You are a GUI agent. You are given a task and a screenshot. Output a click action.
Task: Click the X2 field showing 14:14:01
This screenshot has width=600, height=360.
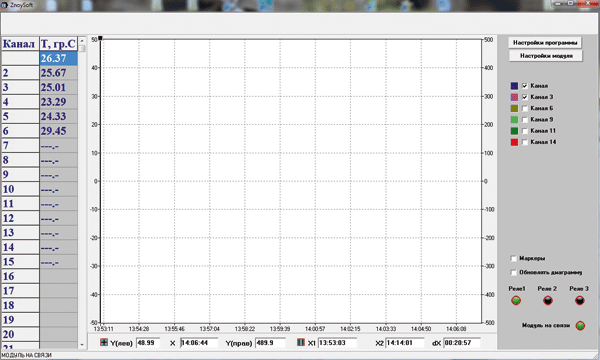(405, 343)
